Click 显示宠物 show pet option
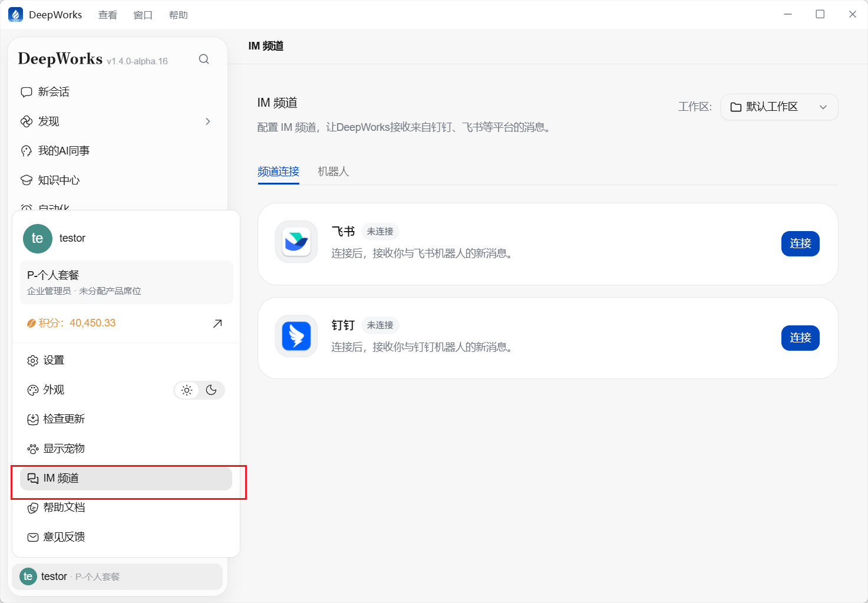Image resolution: width=868 pixels, height=603 pixels. point(126,449)
